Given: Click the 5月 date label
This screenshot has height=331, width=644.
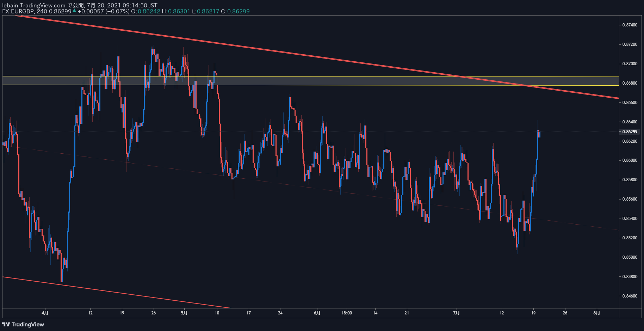Looking at the screenshot, I should [x=184, y=313].
